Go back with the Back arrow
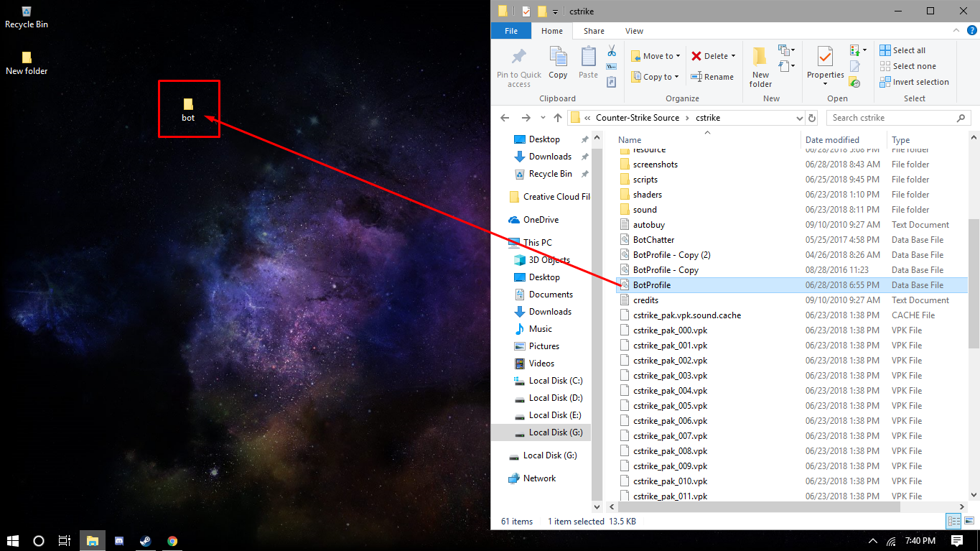Image resolution: width=980 pixels, height=551 pixels. [505, 118]
